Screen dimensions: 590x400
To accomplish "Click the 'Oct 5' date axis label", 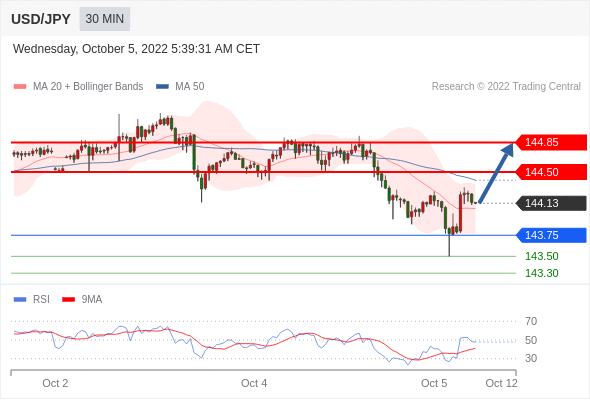I will click(x=434, y=383).
